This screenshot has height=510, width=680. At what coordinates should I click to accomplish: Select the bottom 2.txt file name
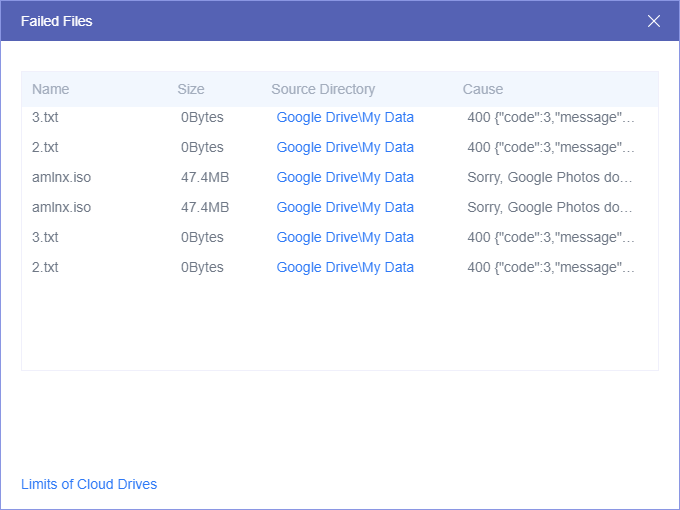[x=45, y=267]
